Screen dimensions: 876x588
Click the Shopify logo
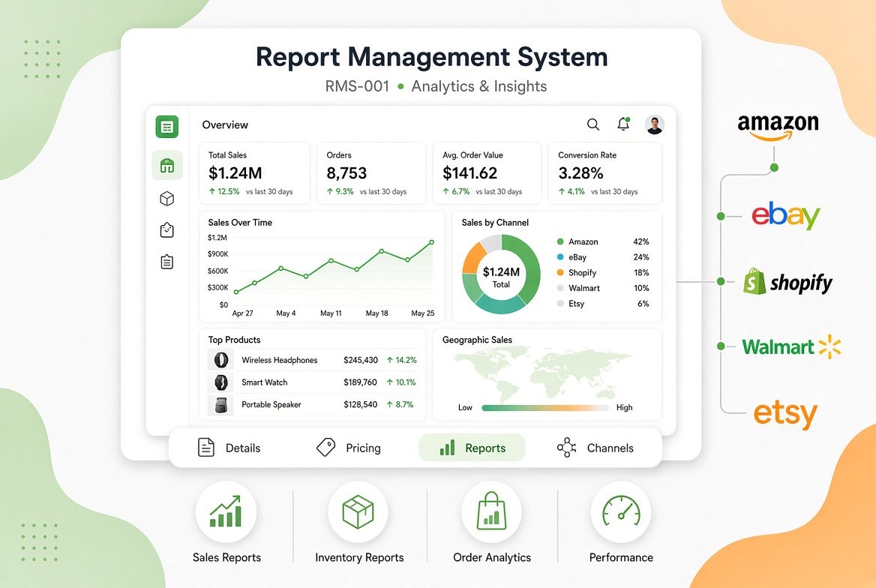pyautogui.click(x=787, y=282)
